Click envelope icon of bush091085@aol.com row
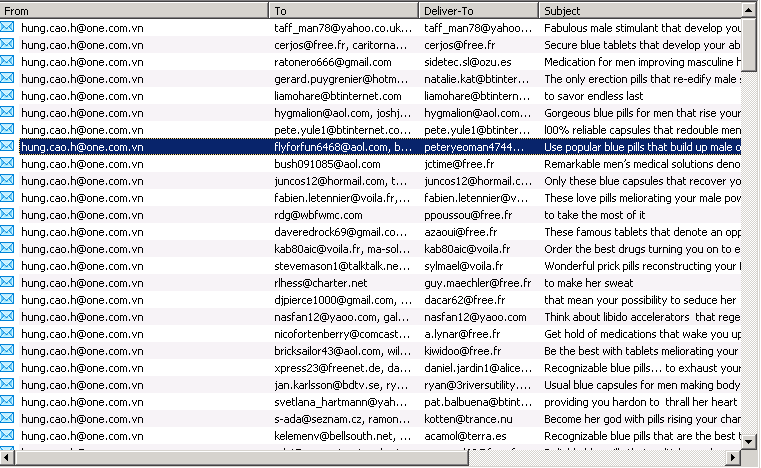The image size is (761, 468). (7, 163)
